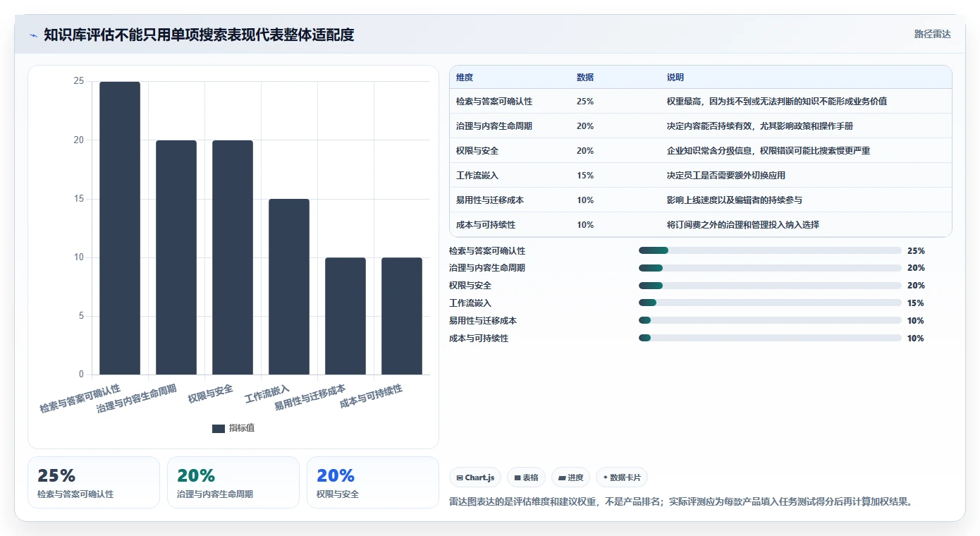Click the 维度 column header
Image resolution: width=980 pixels, height=536 pixels.
point(465,77)
